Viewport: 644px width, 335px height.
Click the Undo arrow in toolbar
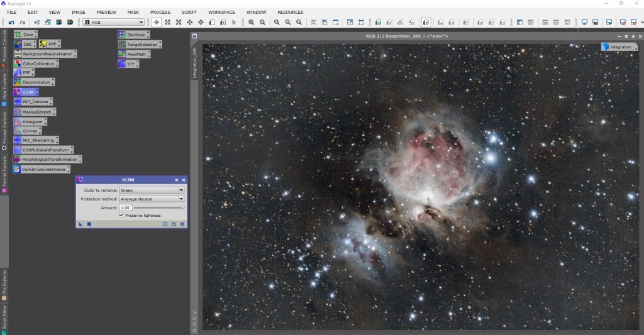tap(11, 23)
